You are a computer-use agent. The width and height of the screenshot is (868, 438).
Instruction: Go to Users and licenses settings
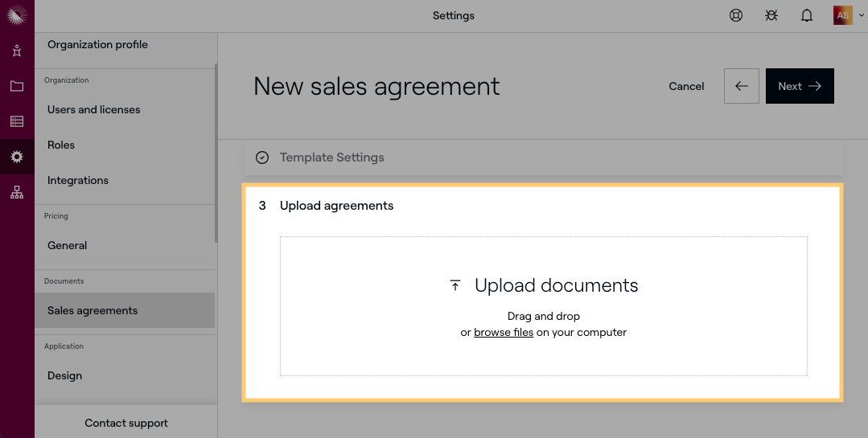click(93, 109)
